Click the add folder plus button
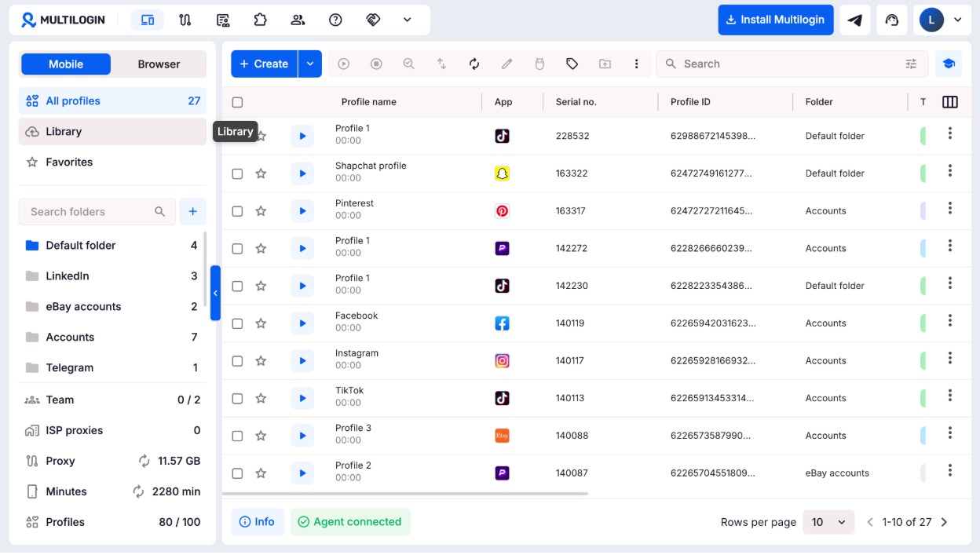 pos(193,211)
